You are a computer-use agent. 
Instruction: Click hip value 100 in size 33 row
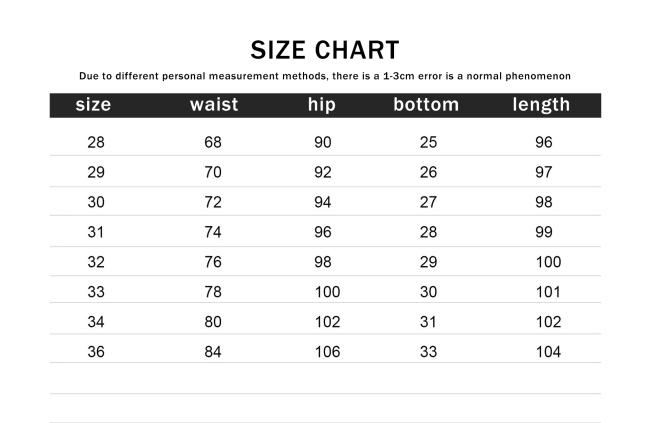[327, 292]
